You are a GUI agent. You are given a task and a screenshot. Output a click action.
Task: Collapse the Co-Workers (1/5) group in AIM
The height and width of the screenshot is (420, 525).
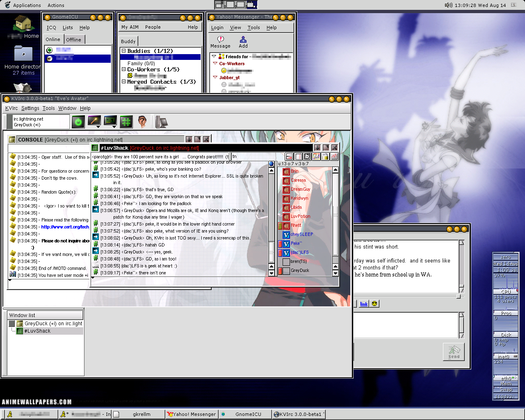click(x=123, y=69)
